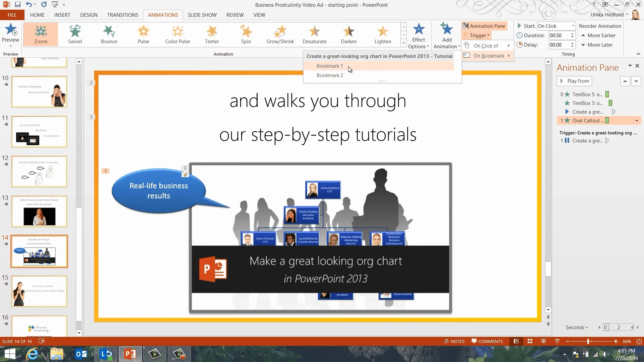Save the presentation using toolbar icon
The height and width of the screenshot is (362, 644).
[x=18, y=5]
